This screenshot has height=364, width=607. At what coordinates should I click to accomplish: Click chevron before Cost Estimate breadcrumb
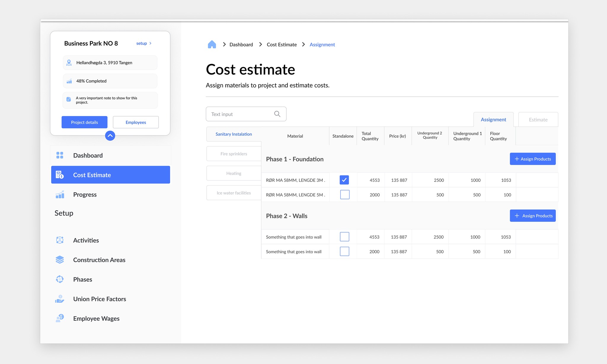tap(261, 44)
